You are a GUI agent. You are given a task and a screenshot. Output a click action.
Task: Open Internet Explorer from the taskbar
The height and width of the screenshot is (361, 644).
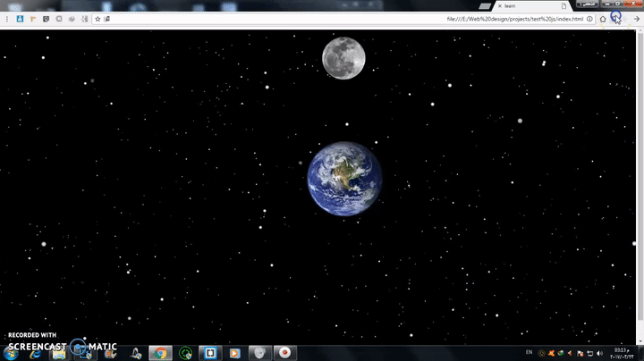35,352
